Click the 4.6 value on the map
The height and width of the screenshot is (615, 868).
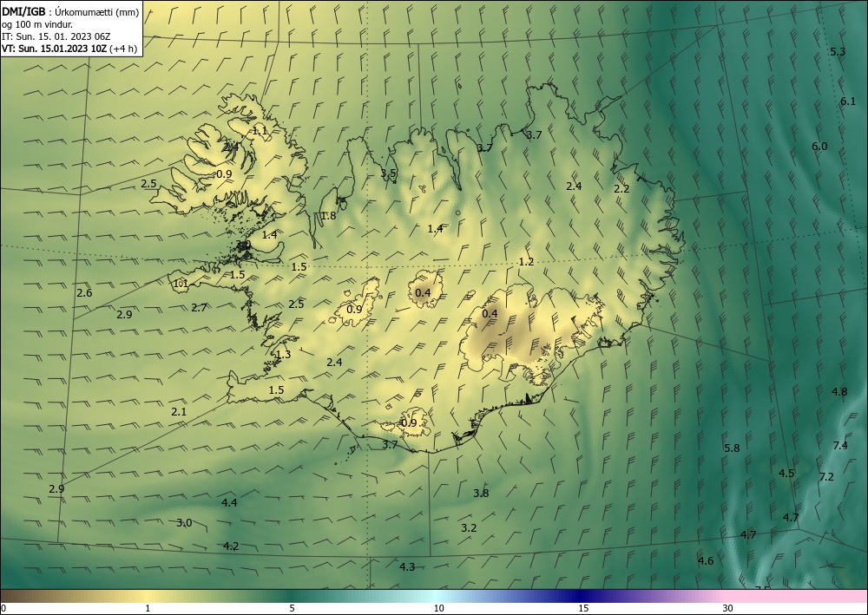click(x=705, y=561)
